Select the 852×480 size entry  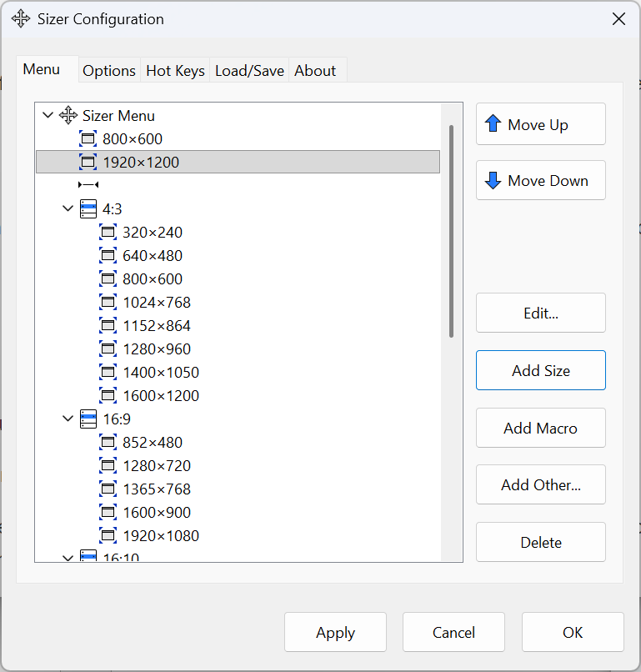153,442
